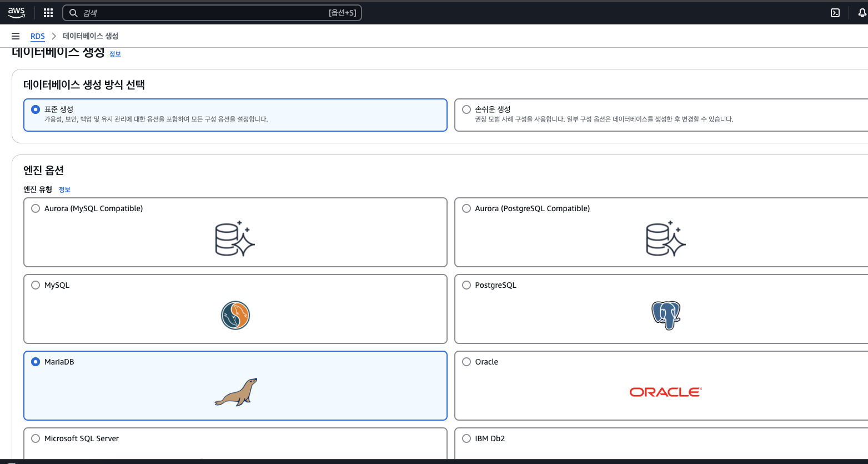Open CloudShell from the top bar icon
The image size is (868, 464).
tap(835, 12)
